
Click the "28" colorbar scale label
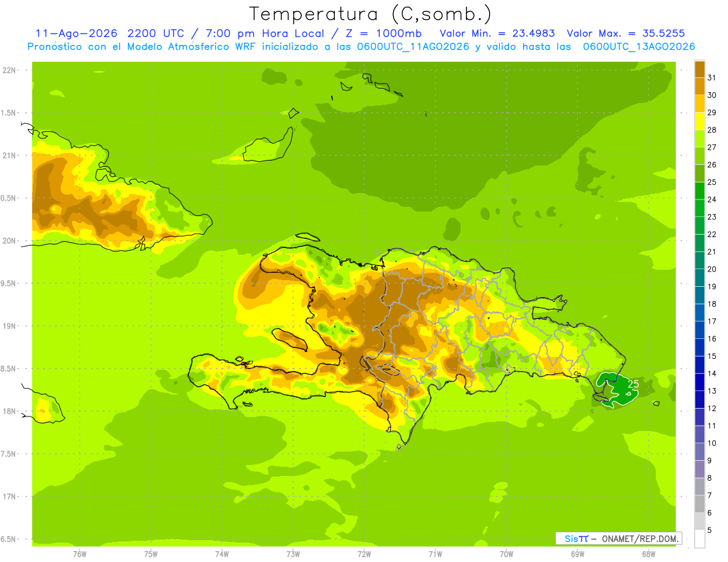click(712, 130)
